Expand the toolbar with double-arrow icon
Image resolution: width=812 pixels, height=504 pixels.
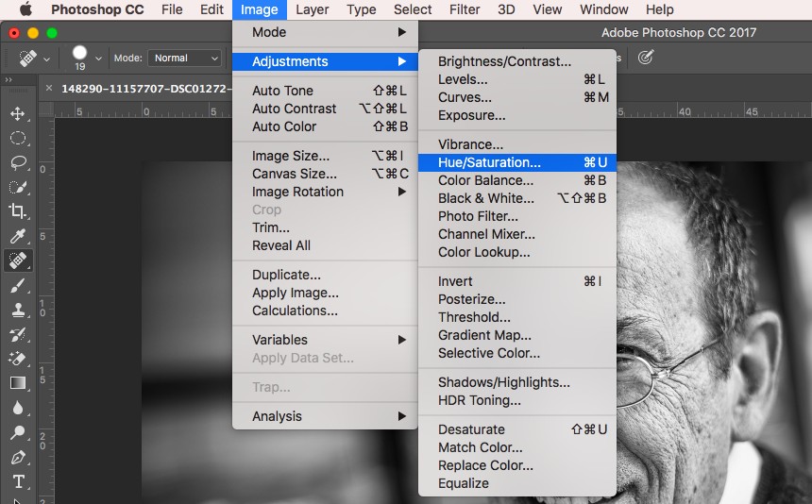click(8, 79)
